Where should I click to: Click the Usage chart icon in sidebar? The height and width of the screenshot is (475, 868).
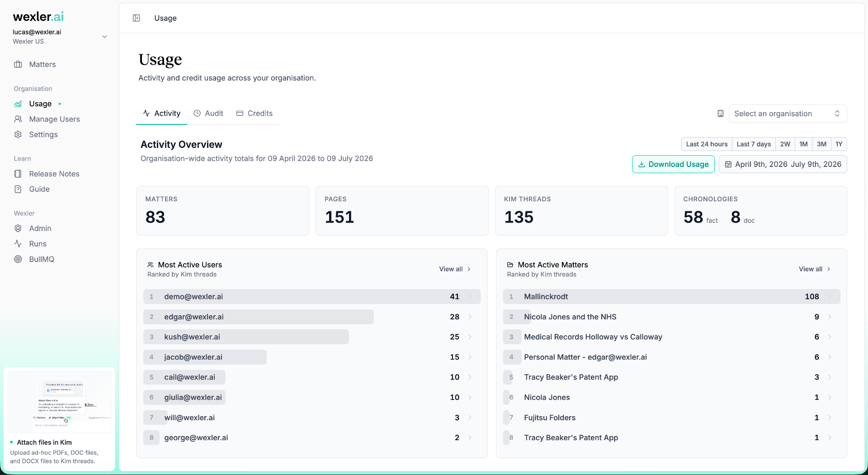coord(18,104)
